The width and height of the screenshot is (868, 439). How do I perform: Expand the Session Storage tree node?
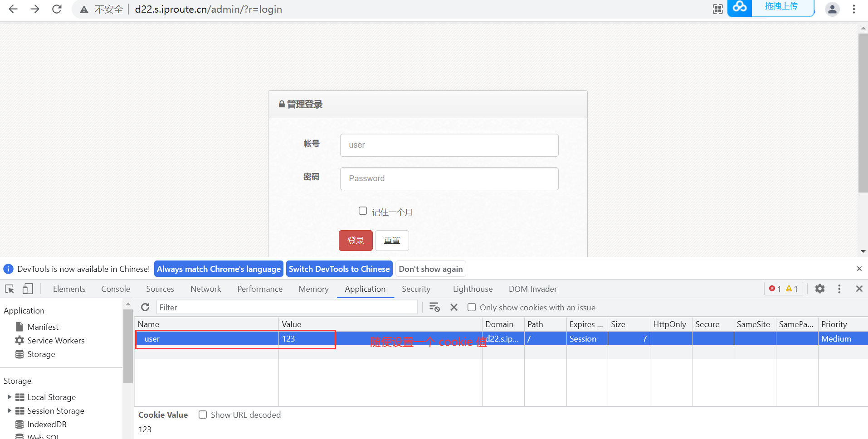pyautogui.click(x=9, y=410)
